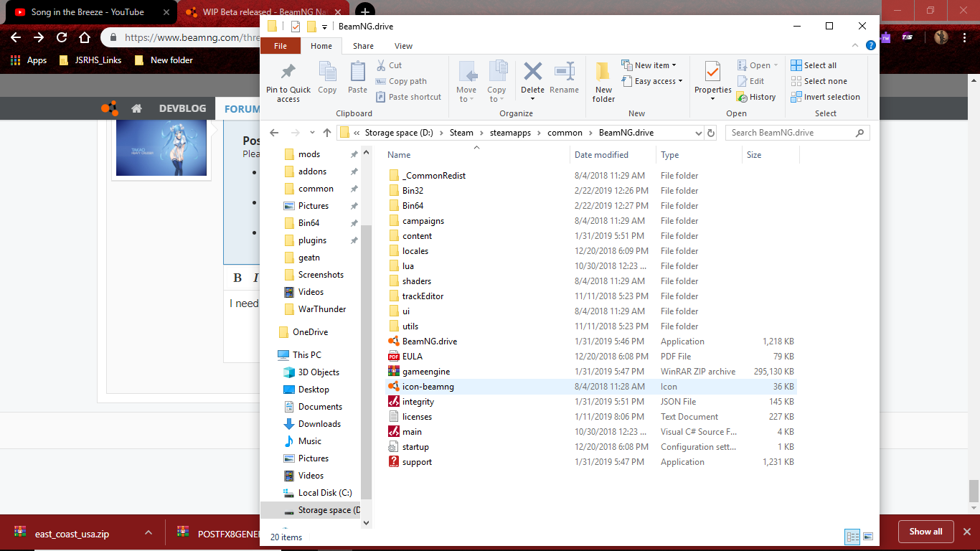
Task: Open History in the ribbon
Action: click(756, 97)
